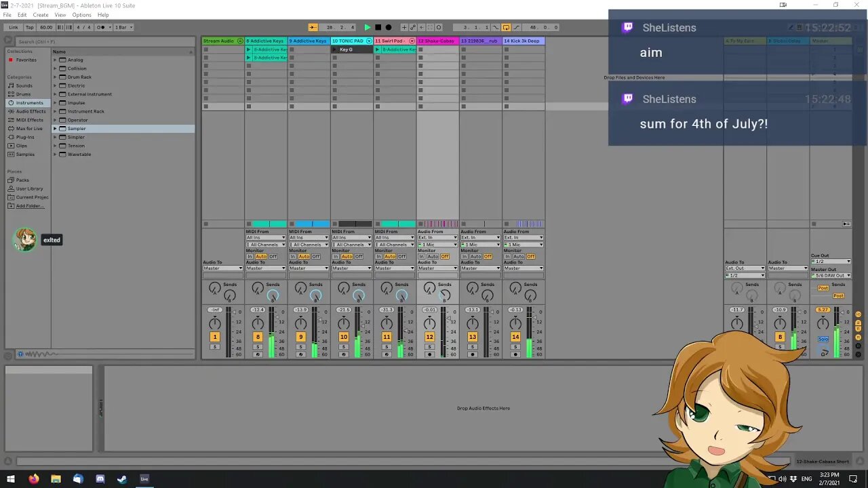Open the View menu

[60, 15]
